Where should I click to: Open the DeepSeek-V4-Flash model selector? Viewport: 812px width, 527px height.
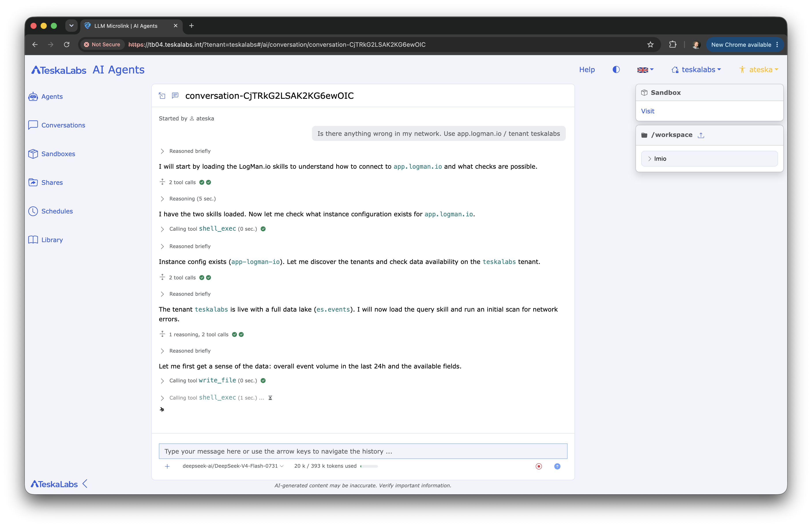coord(233,466)
